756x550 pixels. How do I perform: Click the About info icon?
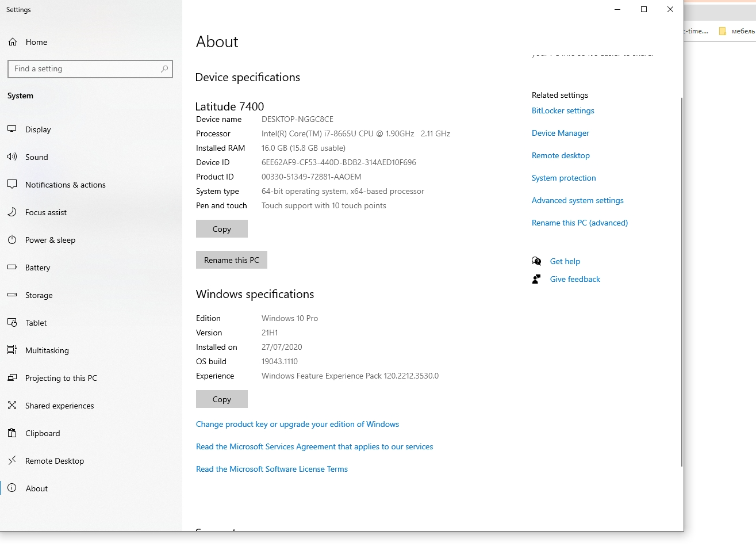click(x=12, y=488)
